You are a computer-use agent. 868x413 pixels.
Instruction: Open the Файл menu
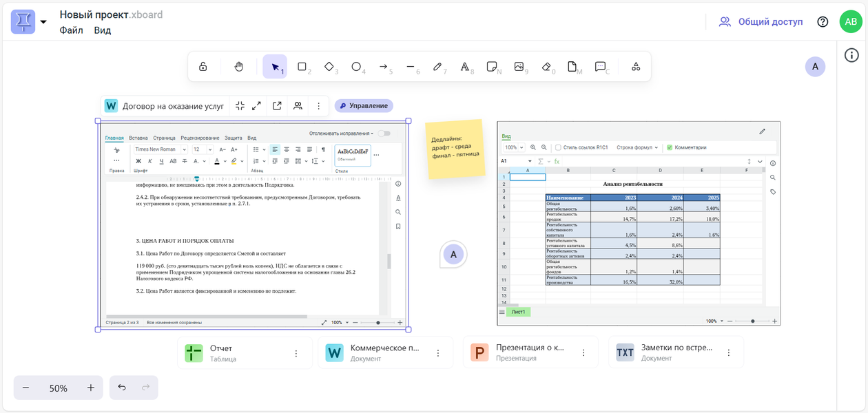coord(71,30)
